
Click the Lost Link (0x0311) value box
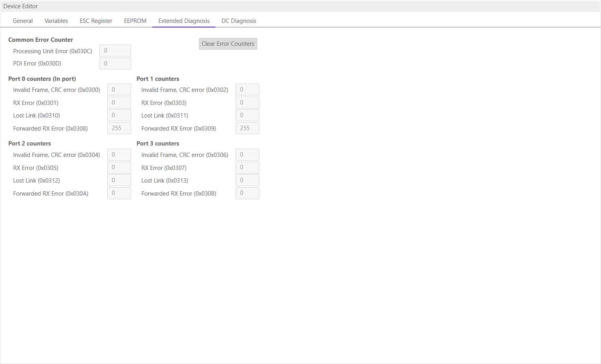[247, 115]
